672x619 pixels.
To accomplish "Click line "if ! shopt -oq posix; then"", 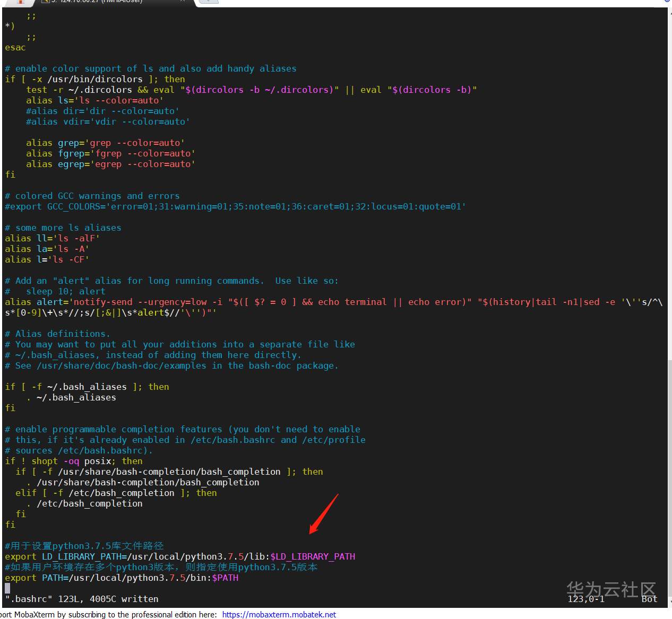I will point(74,461).
